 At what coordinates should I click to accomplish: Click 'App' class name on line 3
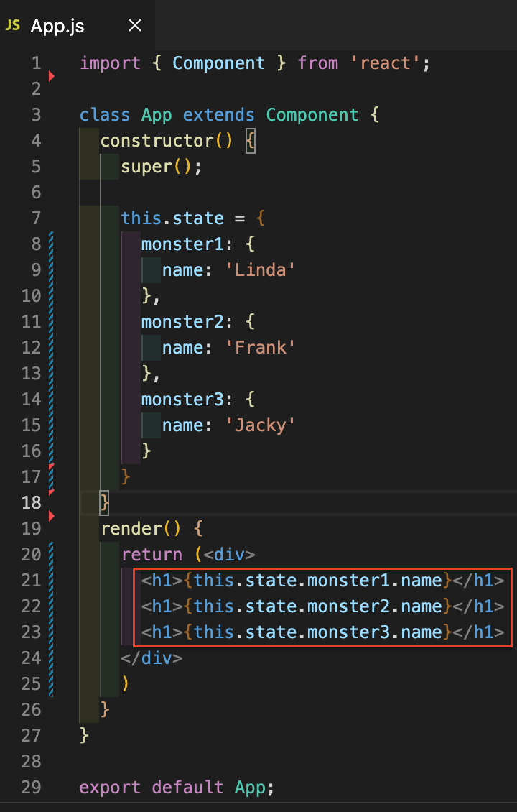pos(157,114)
